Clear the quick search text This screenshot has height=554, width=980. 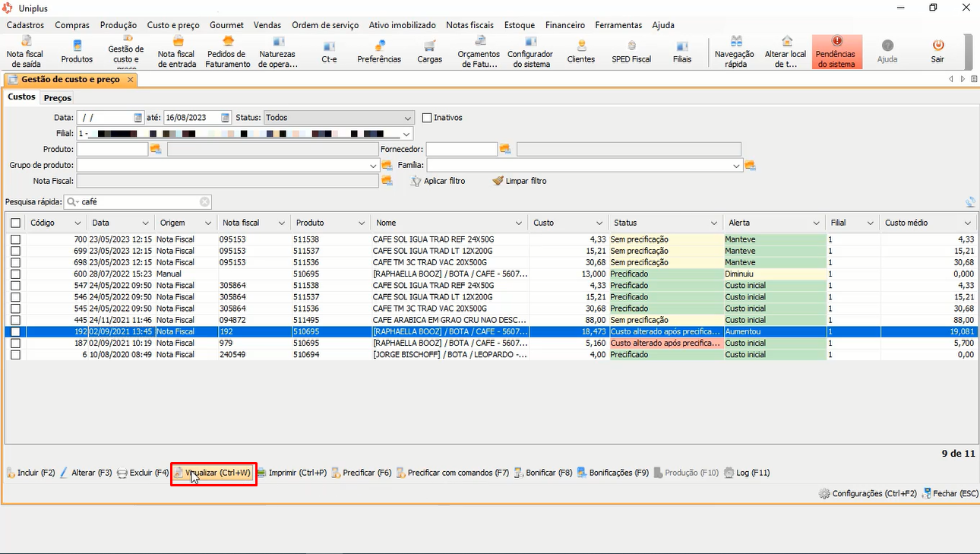204,202
